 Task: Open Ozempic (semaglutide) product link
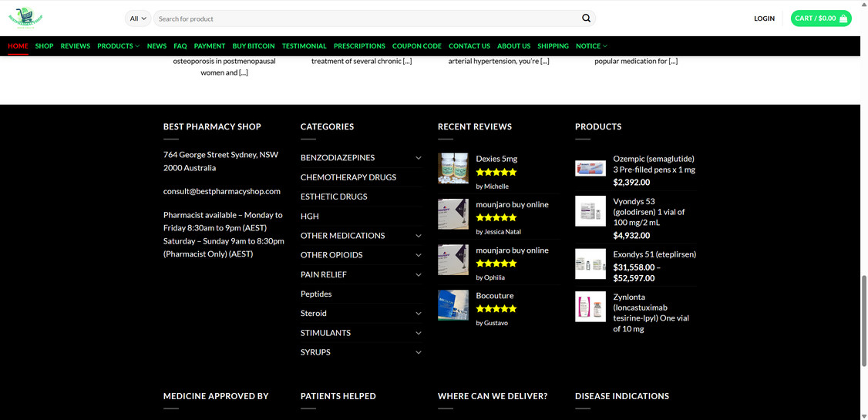coord(654,164)
